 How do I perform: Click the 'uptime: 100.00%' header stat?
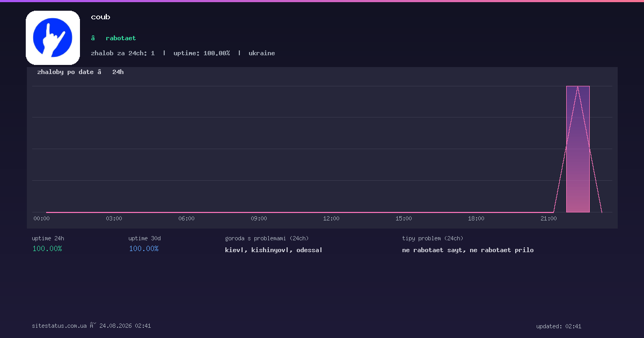202,53
